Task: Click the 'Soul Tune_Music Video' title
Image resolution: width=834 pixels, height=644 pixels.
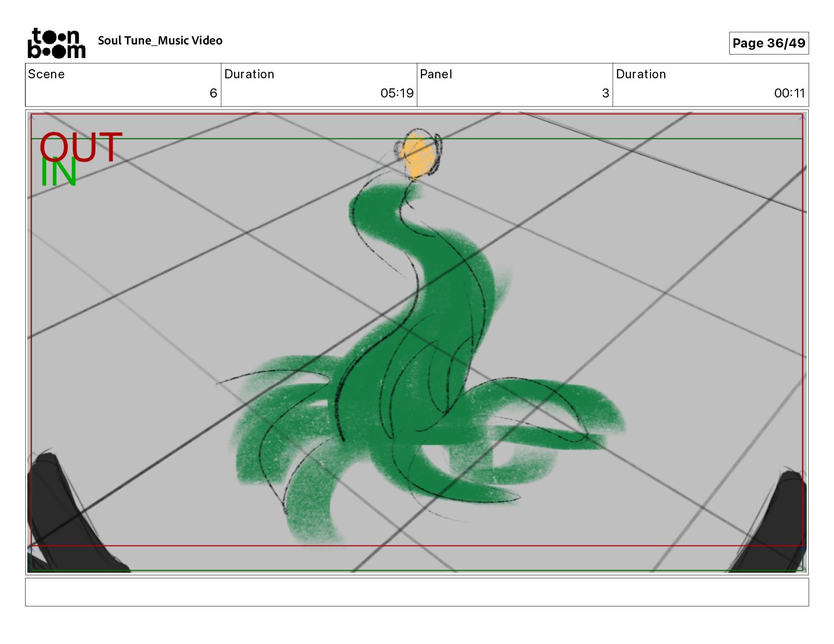Action: tap(160, 40)
